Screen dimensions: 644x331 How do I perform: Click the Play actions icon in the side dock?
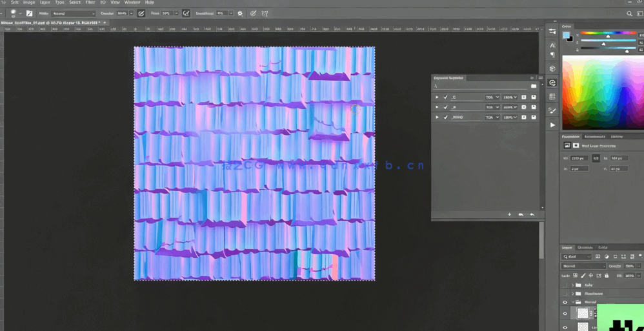pyautogui.click(x=552, y=125)
